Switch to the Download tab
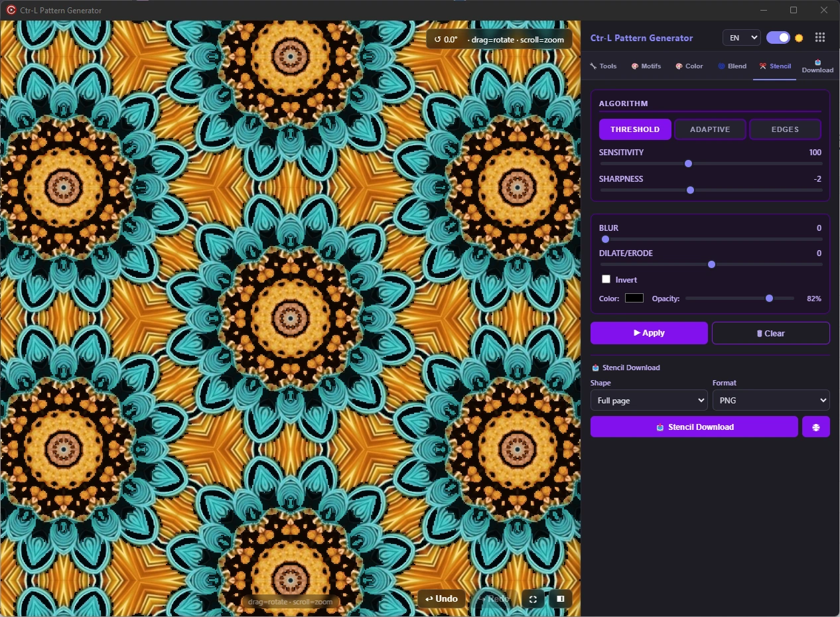This screenshot has height=617, width=840. coord(817,66)
